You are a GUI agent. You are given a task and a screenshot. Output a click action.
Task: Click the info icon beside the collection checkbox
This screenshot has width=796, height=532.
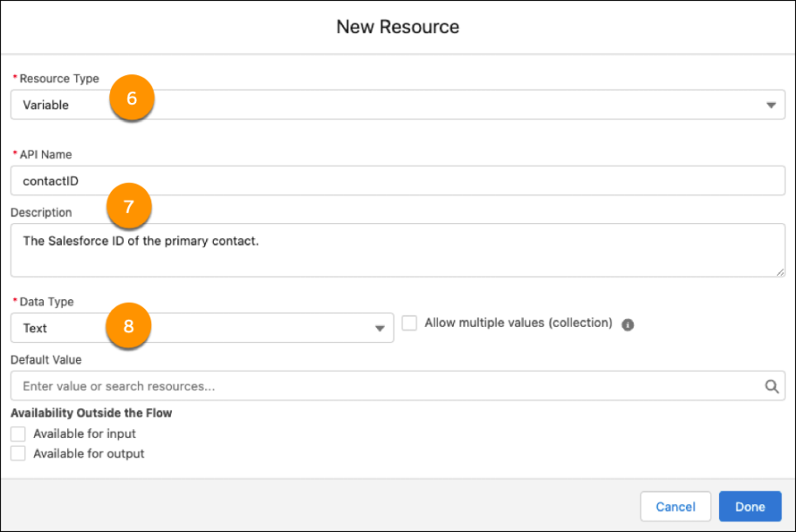630,324
